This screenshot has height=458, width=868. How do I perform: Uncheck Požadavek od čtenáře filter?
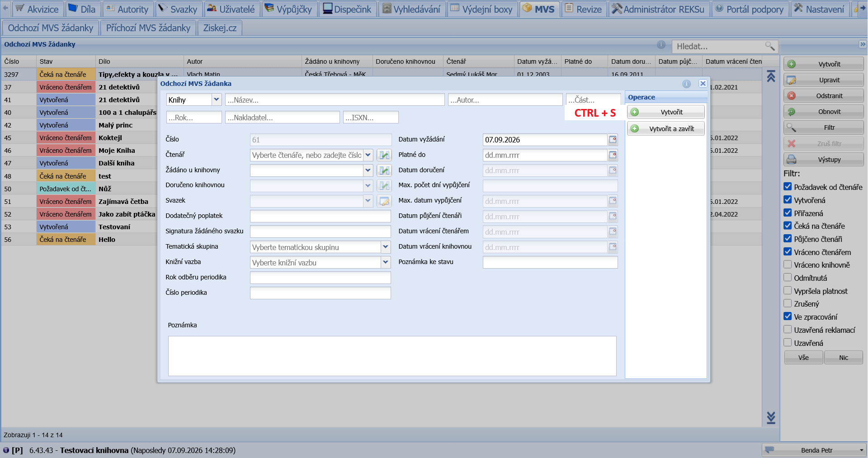point(788,187)
